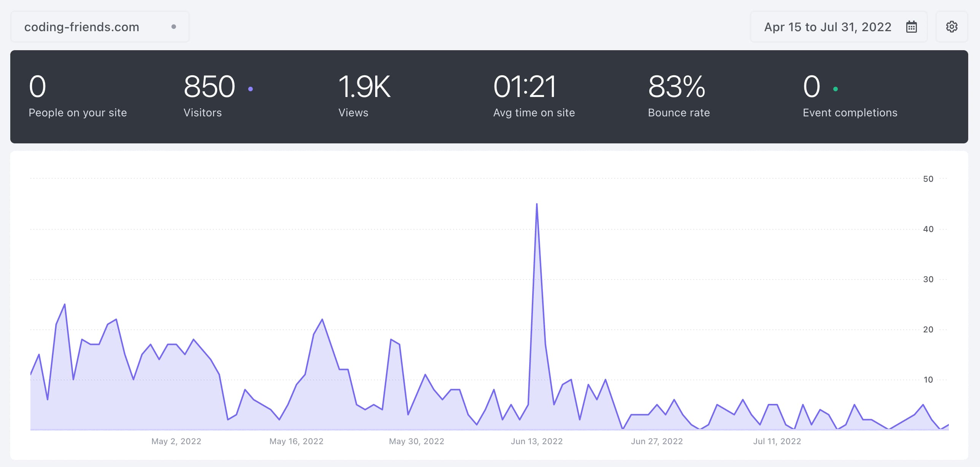Click the "50" y-axis value
The width and height of the screenshot is (980, 467).
click(x=928, y=179)
